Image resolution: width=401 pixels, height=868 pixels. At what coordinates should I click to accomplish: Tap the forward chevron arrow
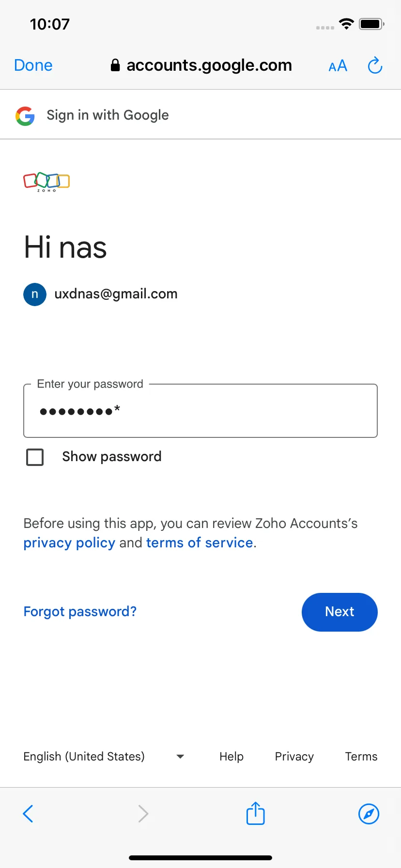(x=143, y=814)
